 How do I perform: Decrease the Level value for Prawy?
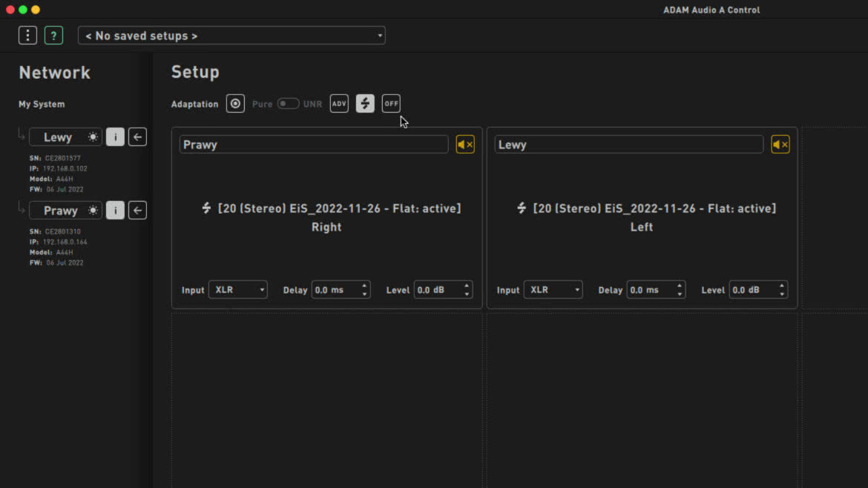click(x=467, y=294)
